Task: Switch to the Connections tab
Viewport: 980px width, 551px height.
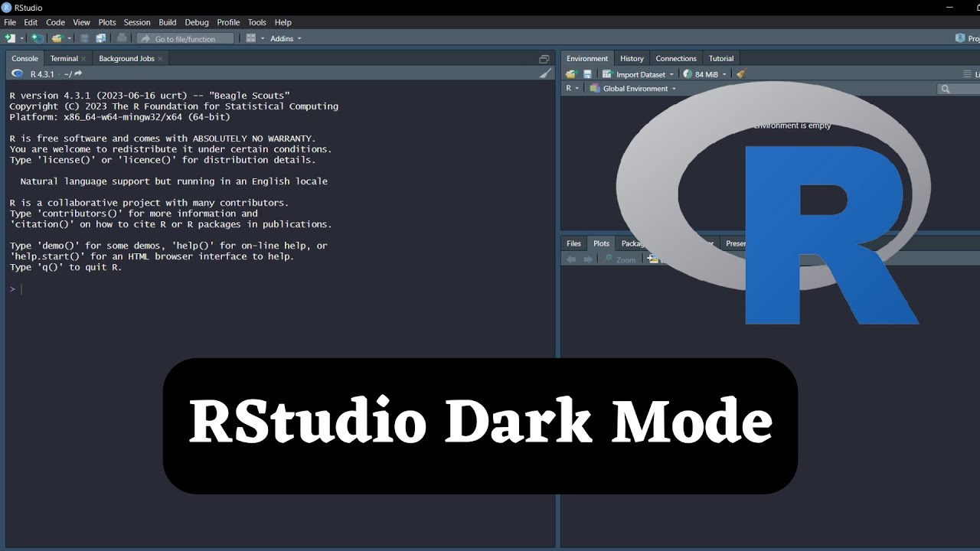Action: [676, 58]
